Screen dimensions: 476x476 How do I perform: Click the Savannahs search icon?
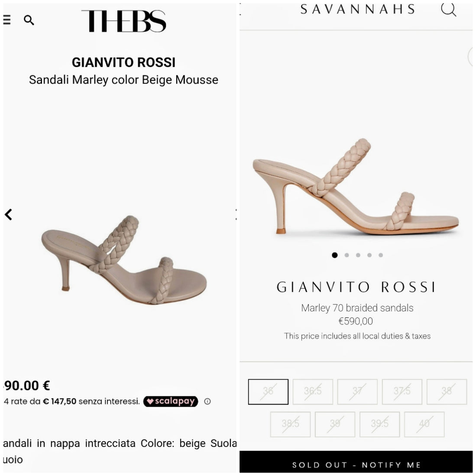(x=448, y=9)
